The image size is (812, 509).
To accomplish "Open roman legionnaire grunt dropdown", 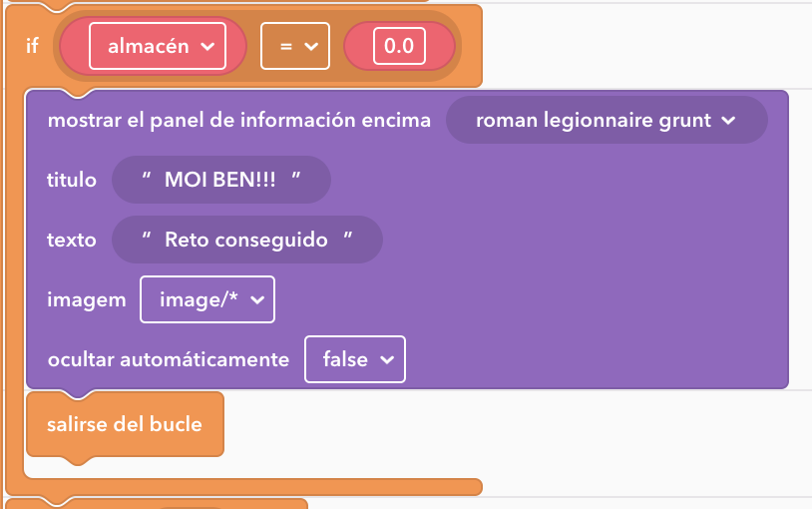I will (x=607, y=120).
